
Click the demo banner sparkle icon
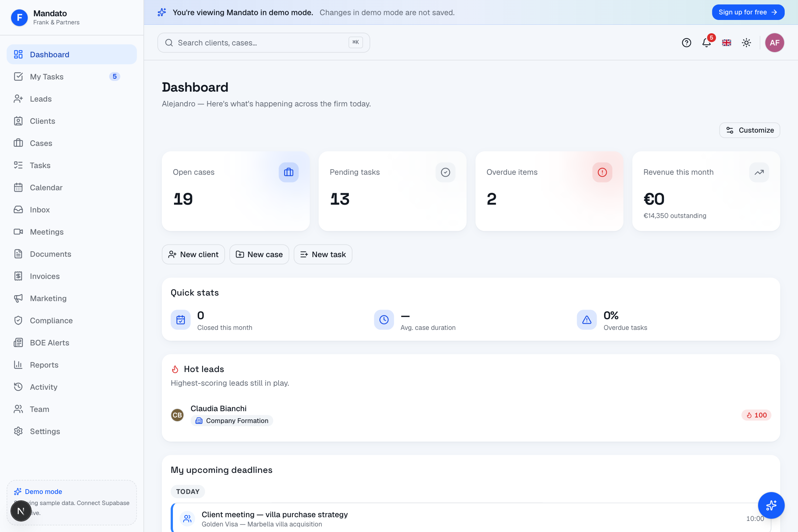(x=162, y=12)
